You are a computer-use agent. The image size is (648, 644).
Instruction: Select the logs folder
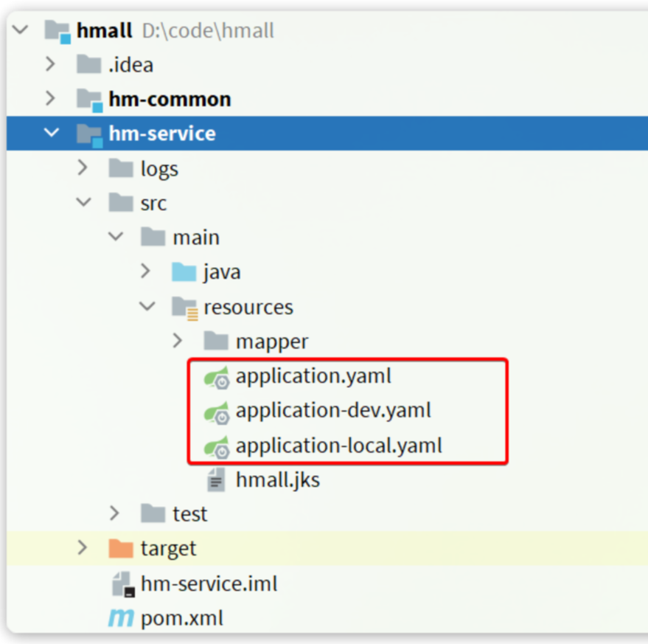click(159, 169)
